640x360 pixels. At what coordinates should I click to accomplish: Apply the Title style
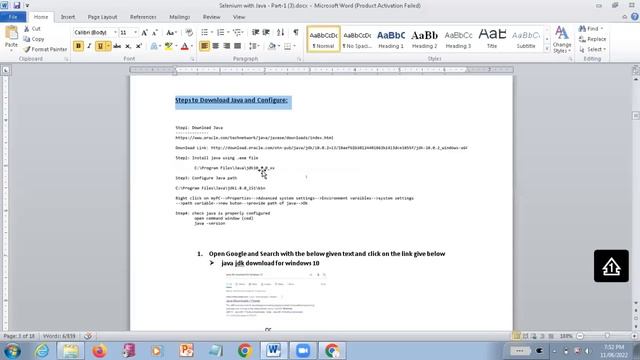coord(492,39)
